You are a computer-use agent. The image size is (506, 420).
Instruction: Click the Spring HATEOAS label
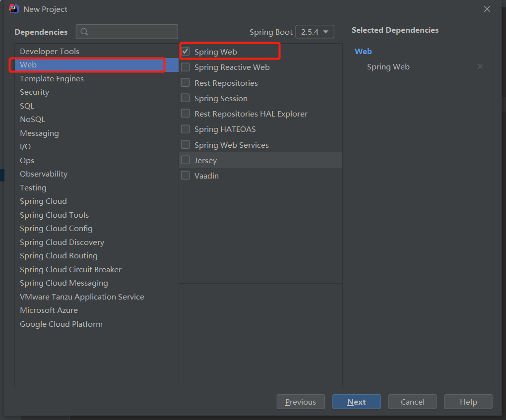(x=225, y=129)
